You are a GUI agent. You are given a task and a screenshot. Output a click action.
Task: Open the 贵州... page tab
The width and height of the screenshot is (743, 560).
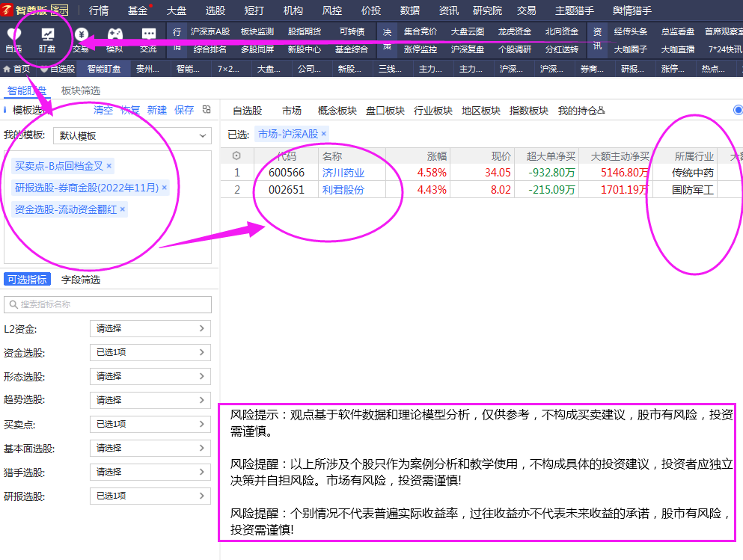[147, 69]
